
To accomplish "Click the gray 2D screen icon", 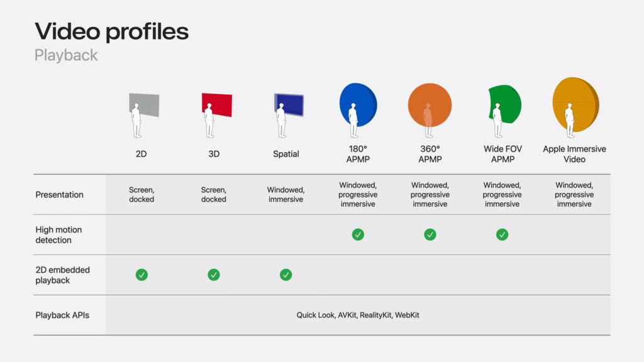I will coord(145,106).
